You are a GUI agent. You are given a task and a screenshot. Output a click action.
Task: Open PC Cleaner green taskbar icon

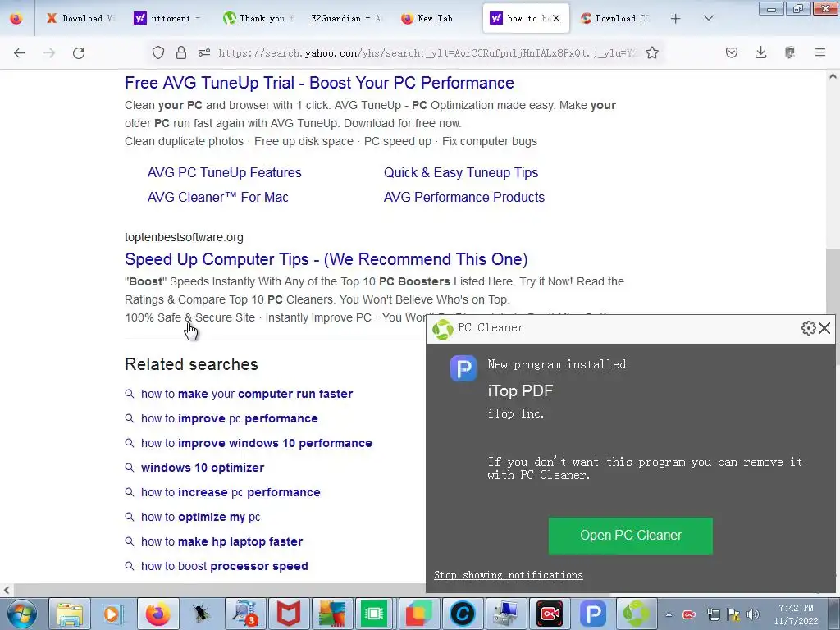[637, 614]
